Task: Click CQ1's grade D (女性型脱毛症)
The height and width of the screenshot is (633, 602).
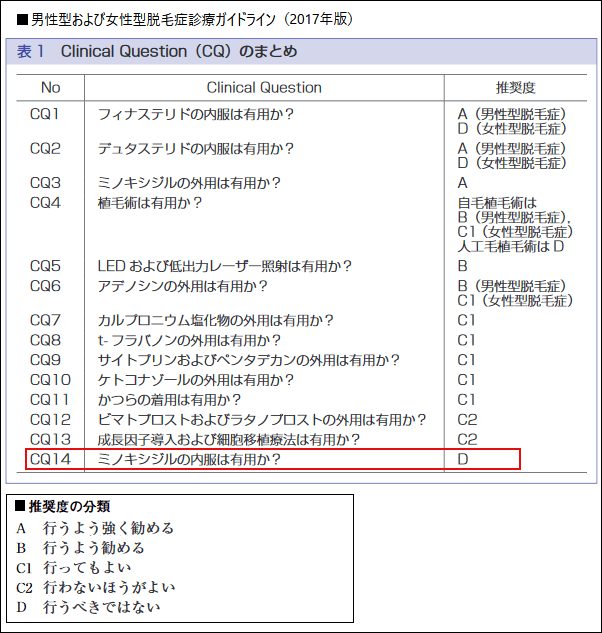Action: (x=512, y=129)
